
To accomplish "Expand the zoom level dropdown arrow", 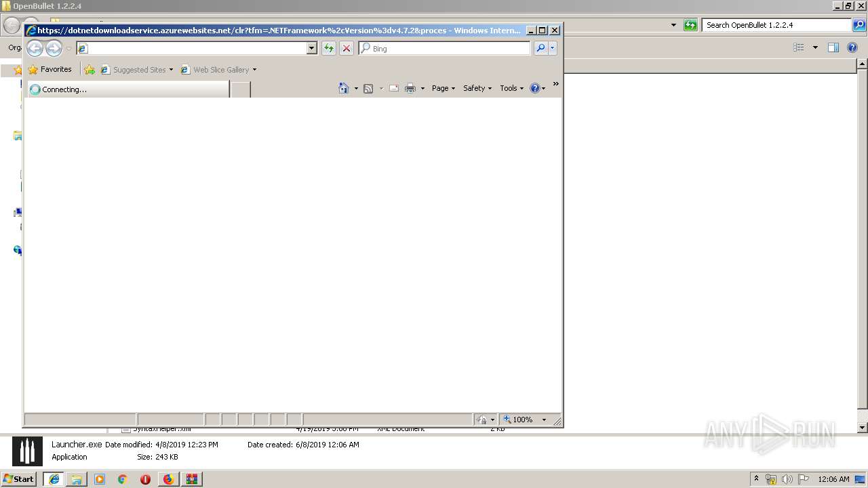I will [x=544, y=420].
